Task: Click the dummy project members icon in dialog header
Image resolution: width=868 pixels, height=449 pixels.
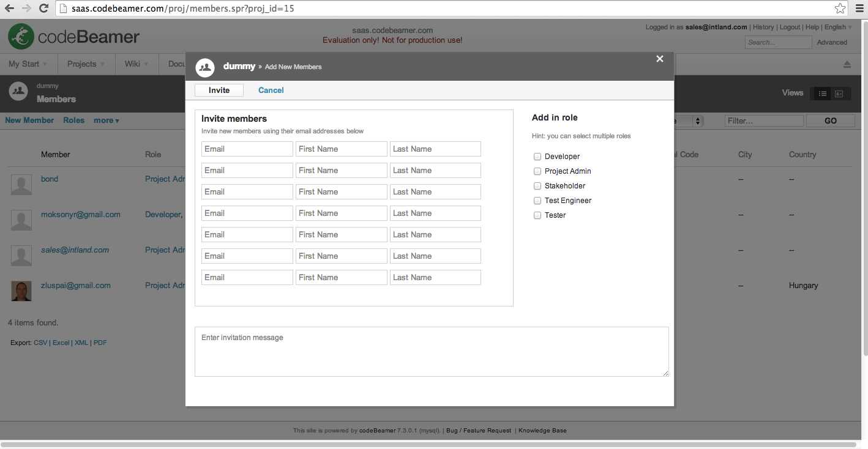Action: tap(205, 67)
